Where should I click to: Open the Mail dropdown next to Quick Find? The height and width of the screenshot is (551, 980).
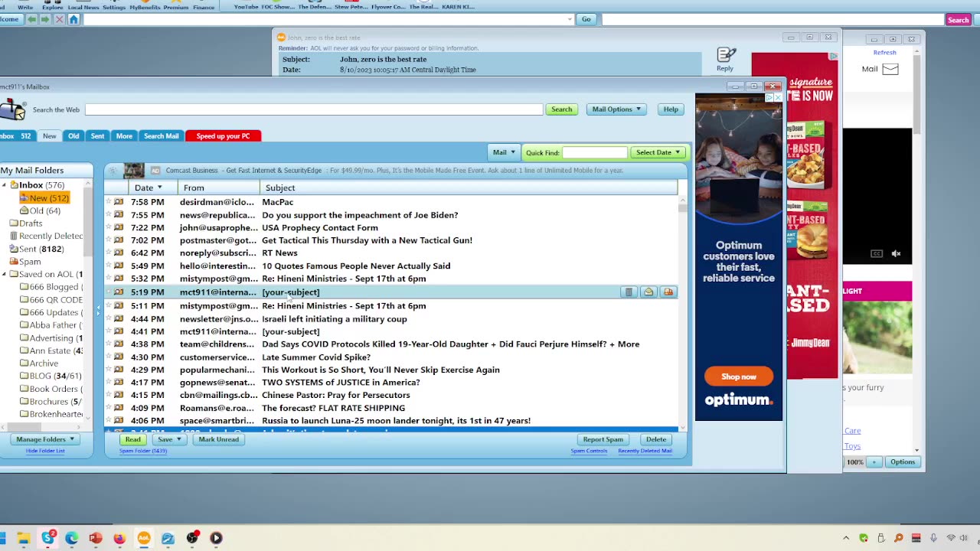point(503,152)
